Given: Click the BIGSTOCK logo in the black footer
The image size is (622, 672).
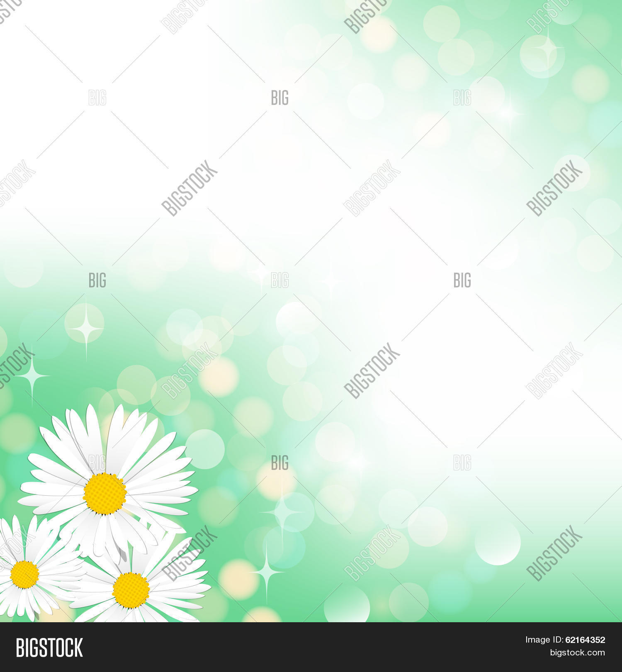Looking at the screenshot, I should click(49, 648).
